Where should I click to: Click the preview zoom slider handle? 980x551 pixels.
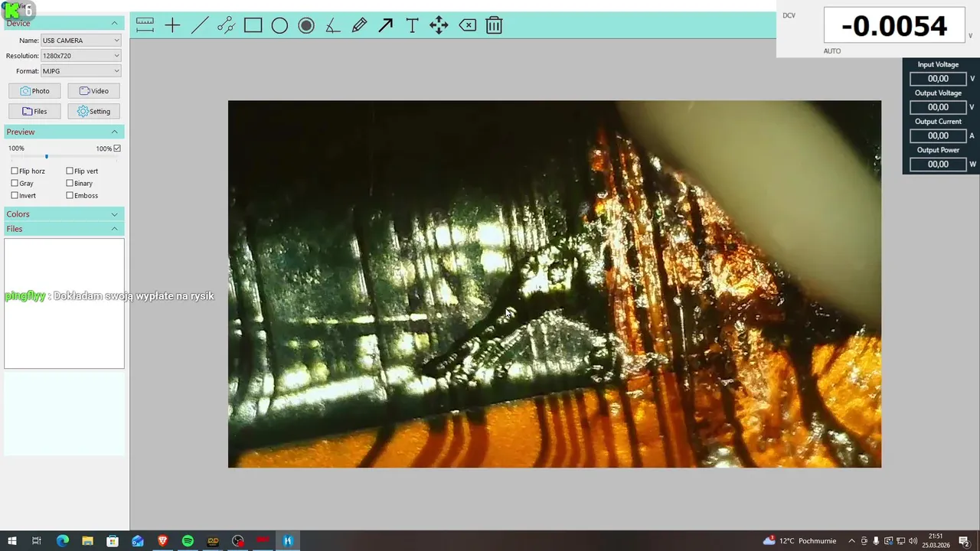46,157
